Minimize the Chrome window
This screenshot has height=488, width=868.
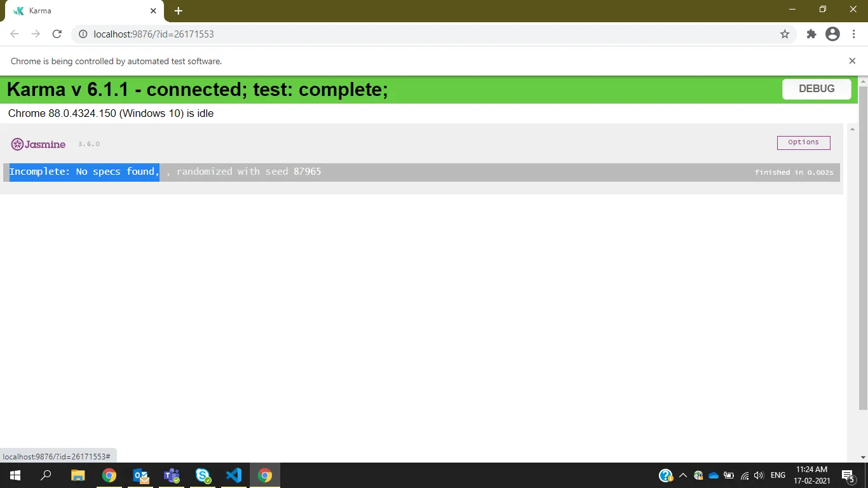point(792,10)
